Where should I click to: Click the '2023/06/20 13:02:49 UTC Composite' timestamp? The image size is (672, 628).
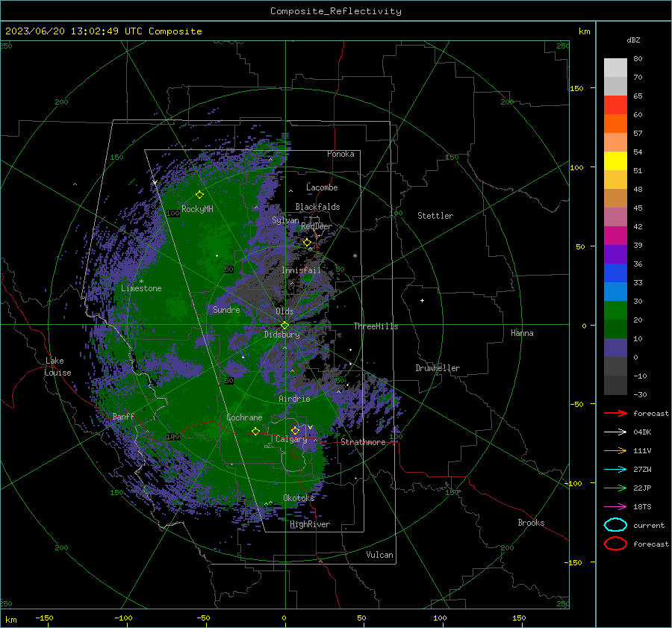click(103, 31)
